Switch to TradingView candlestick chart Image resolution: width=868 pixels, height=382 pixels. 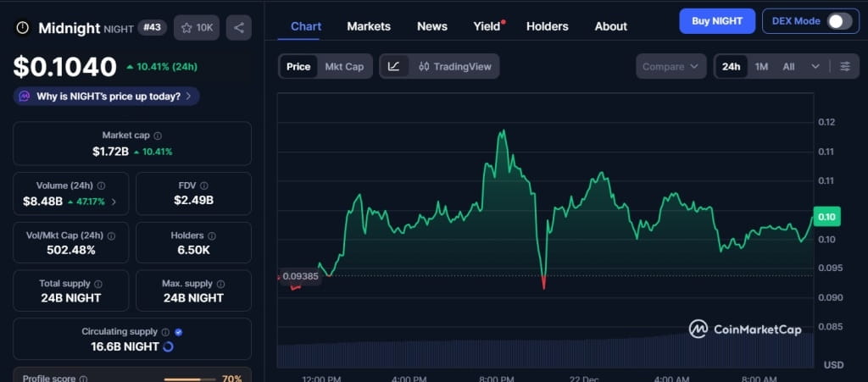coord(455,66)
